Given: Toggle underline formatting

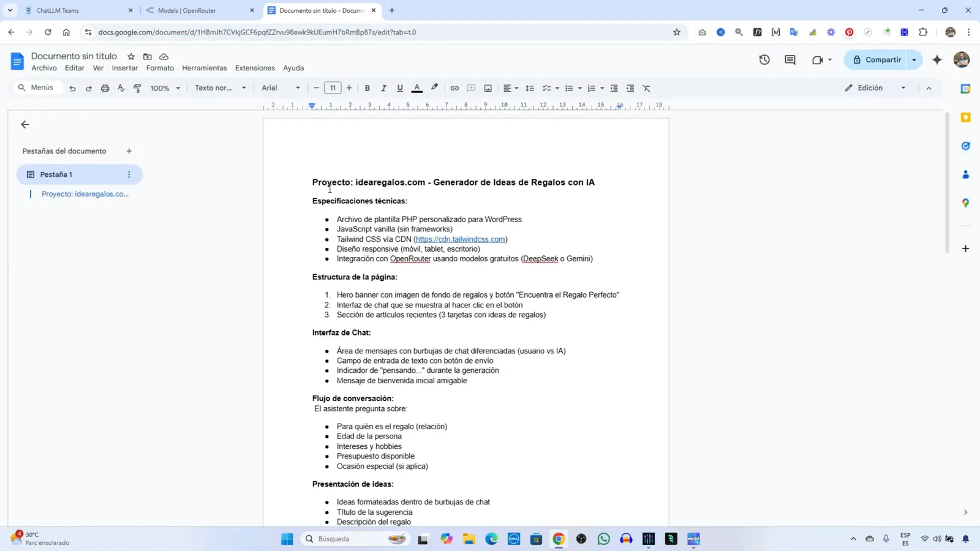Looking at the screenshot, I should pos(399,88).
